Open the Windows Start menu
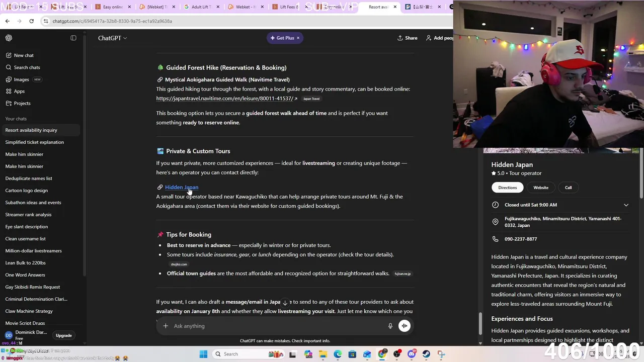 point(203,354)
